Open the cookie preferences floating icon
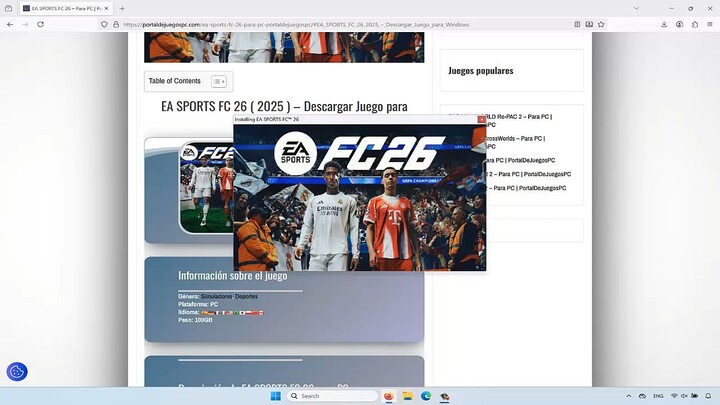 (x=17, y=372)
